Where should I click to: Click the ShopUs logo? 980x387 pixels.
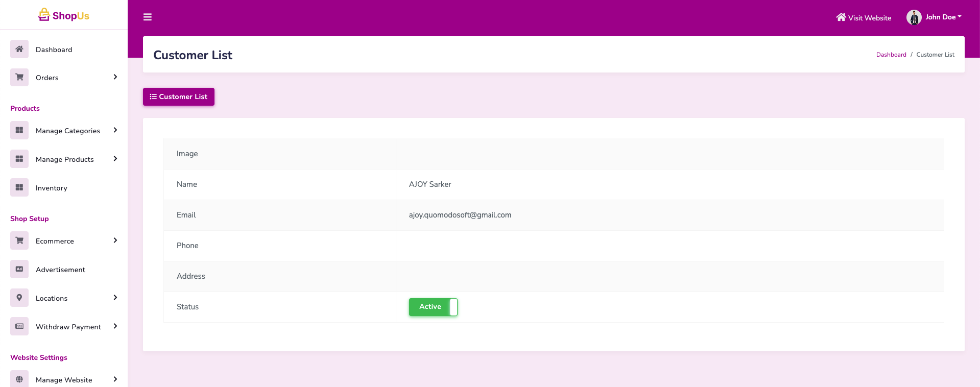coord(64,15)
